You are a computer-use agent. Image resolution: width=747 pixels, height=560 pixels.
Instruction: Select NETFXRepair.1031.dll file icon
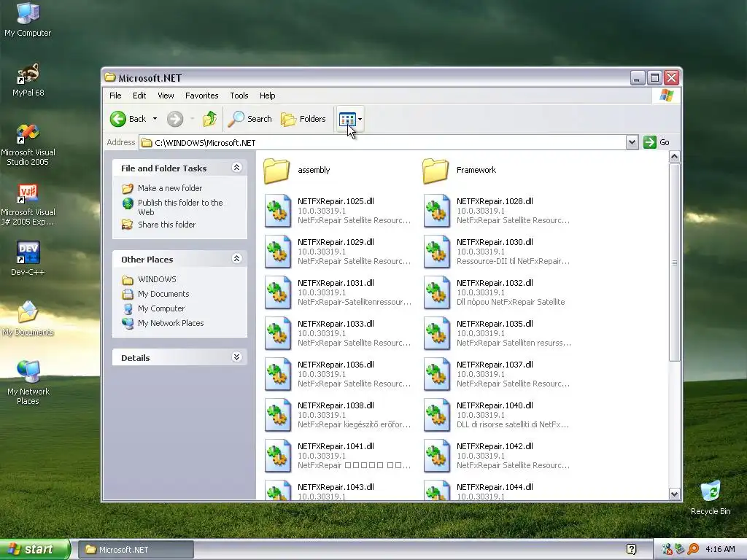(x=278, y=292)
